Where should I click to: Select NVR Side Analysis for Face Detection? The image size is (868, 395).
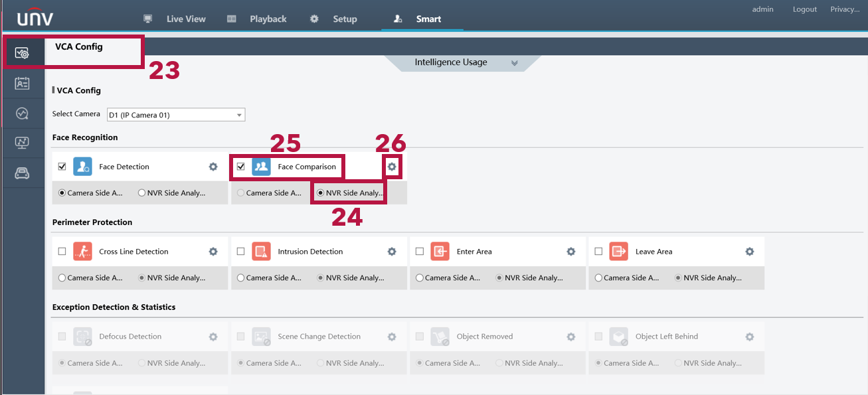(142, 193)
